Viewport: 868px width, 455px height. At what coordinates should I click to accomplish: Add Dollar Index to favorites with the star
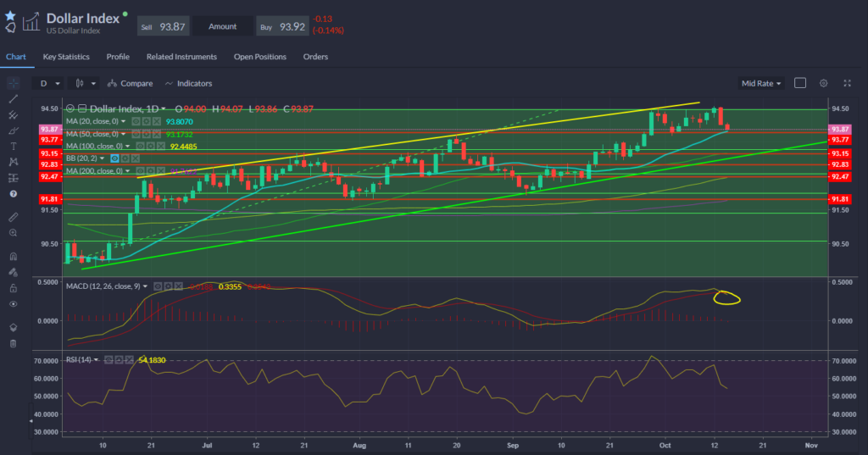pyautogui.click(x=10, y=15)
